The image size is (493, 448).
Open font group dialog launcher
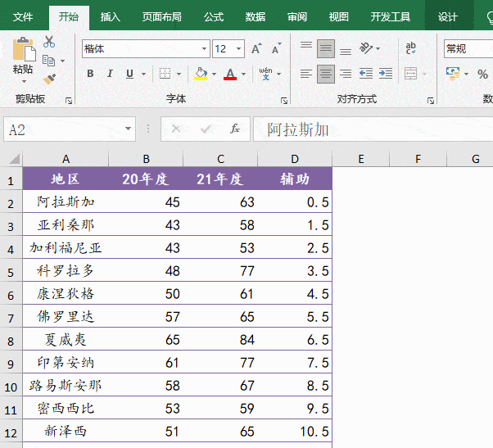[x=284, y=101]
